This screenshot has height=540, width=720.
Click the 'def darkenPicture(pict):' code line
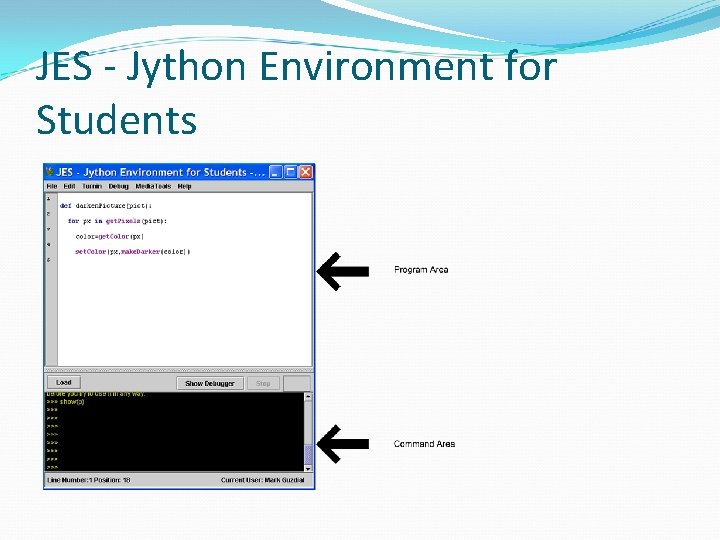106,206
